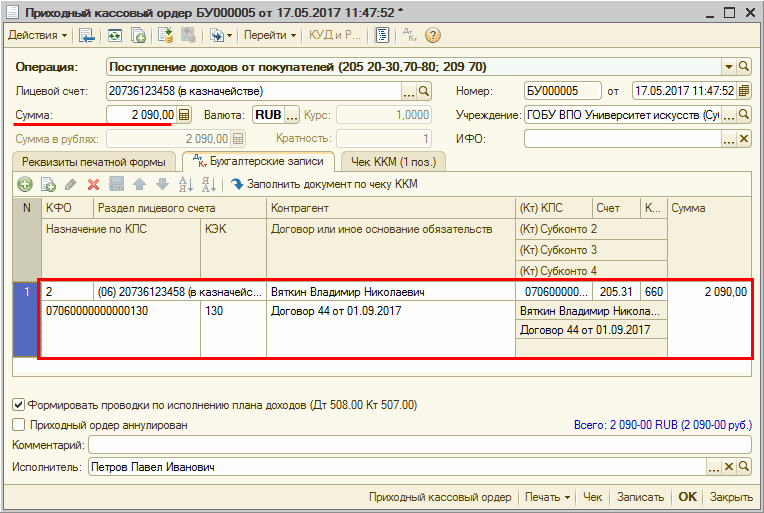Select table row number 1
This screenshot has height=513, width=764.
pos(26,319)
